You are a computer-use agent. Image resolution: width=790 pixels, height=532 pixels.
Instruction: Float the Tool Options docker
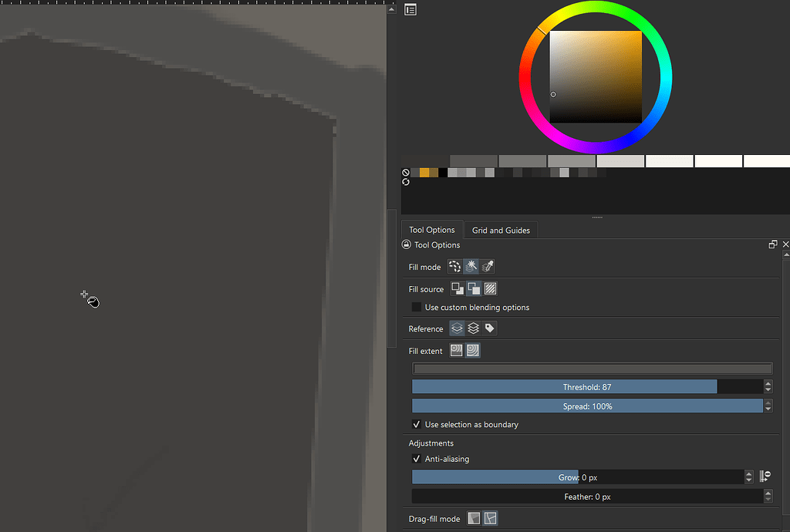(773, 244)
